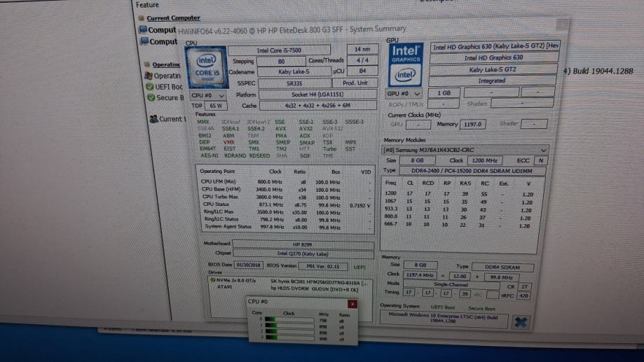
Task: Click the tRFC 420 field
Action: (523, 295)
